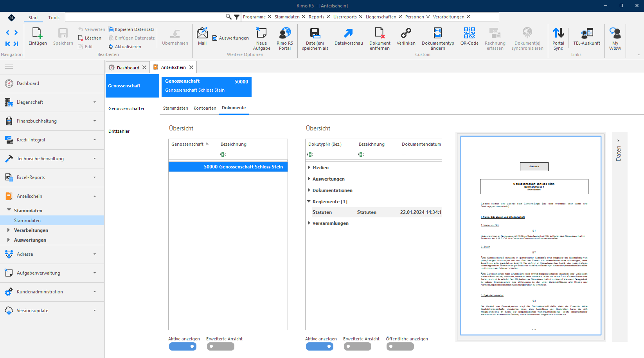Click the Verlinken chain icon
This screenshot has height=358, width=644.
tap(406, 33)
